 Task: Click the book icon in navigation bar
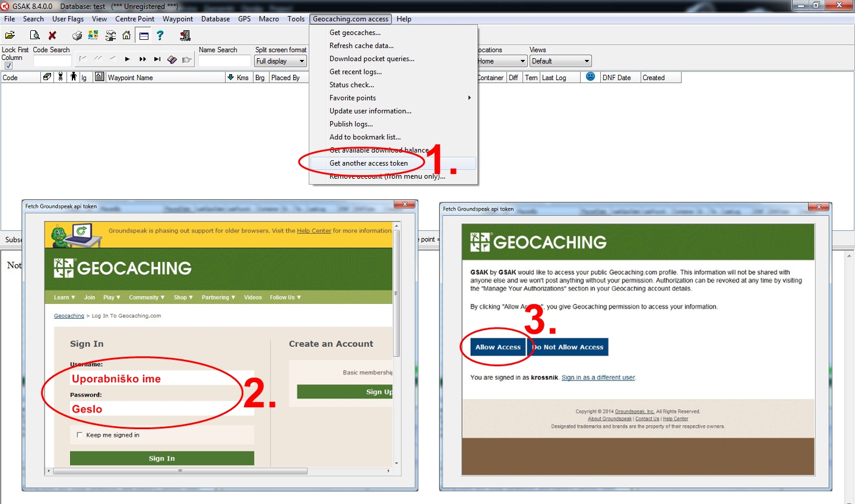point(172,60)
